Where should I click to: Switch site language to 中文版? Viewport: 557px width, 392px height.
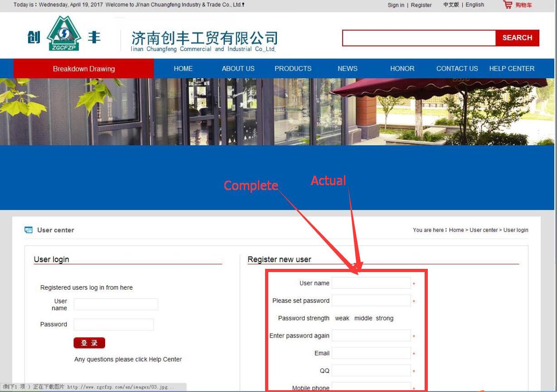[x=451, y=5]
